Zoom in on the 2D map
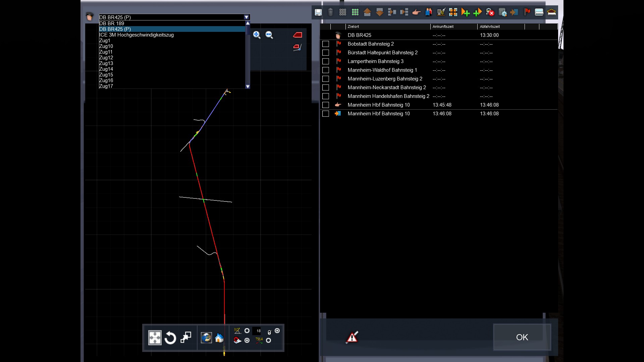Image resolution: width=644 pixels, height=362 pixels. pyautogui.click(x=257, y=35)
